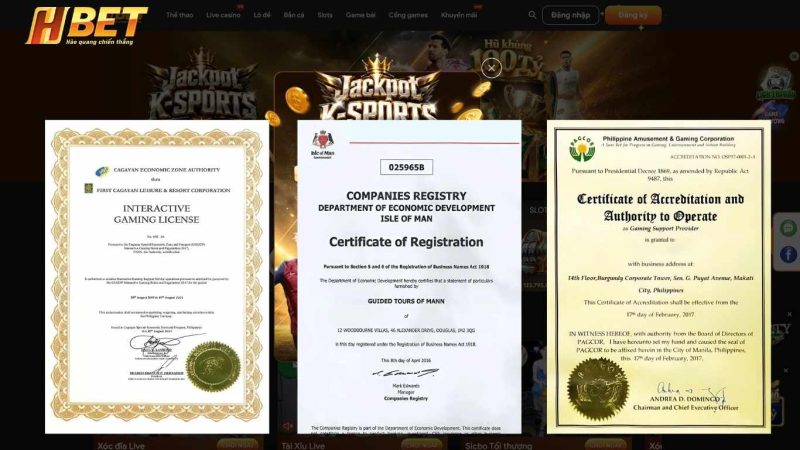Click the Facebook icon on right edge

pos(788,254)
